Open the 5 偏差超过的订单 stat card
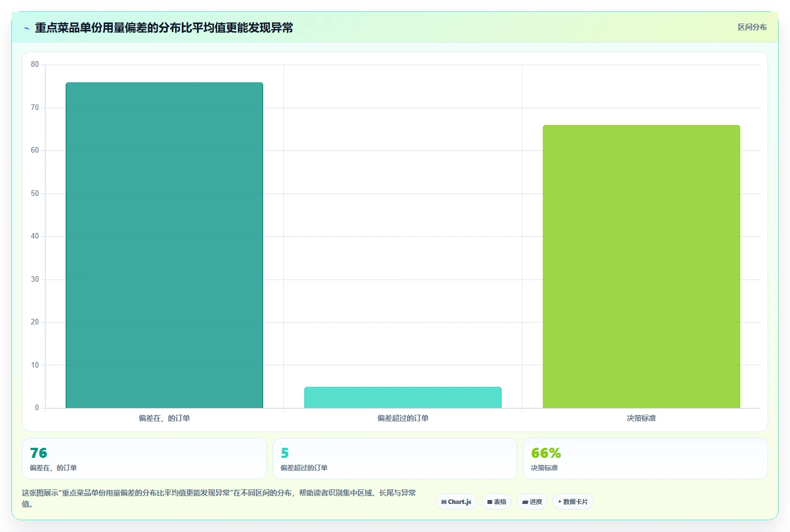Screen dimensions: 790x532 pos(394,458)
